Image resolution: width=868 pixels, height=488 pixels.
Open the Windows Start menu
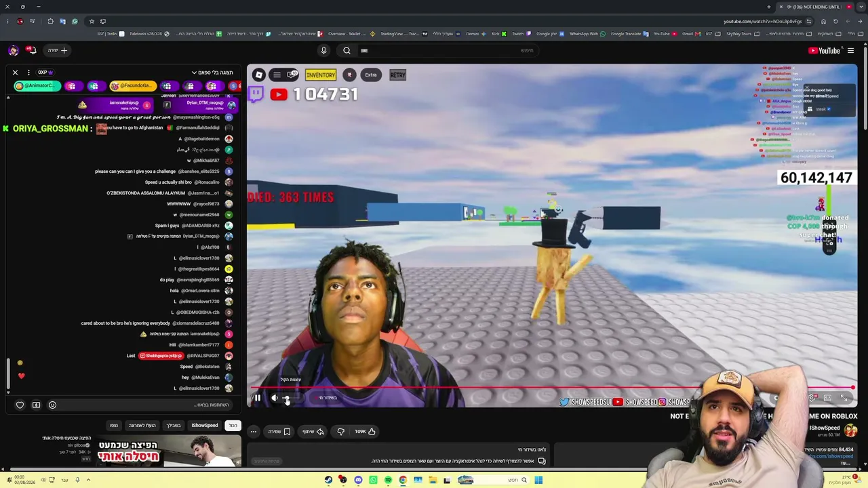[538, 480]
